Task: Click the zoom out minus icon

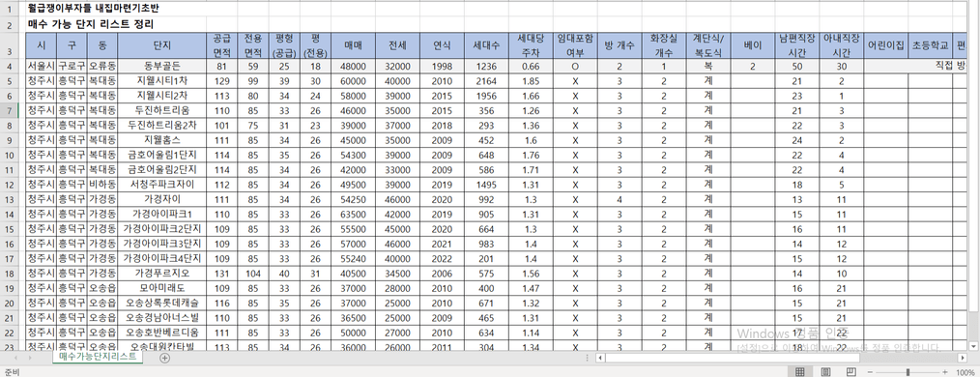Action: click(871, 372)
